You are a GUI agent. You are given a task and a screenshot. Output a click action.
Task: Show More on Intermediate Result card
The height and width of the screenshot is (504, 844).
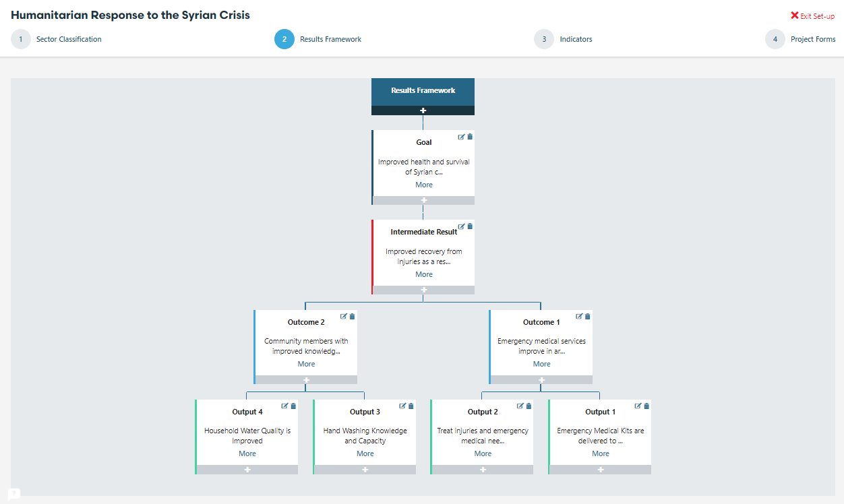424,274
